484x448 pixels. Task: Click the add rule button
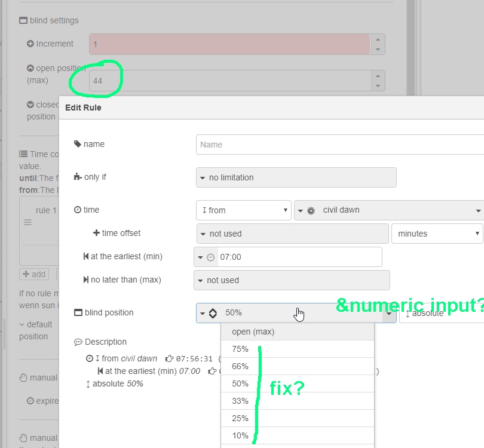[x=34, y=274]
